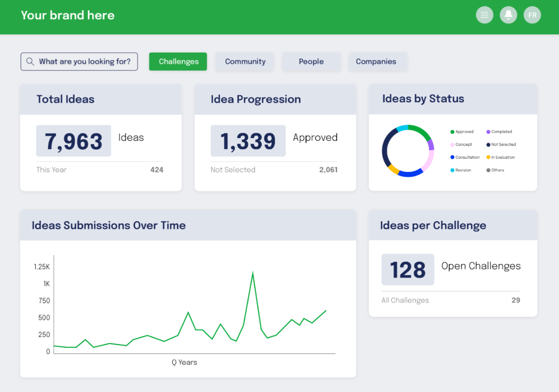This screenshot has width=559, height=392.
Task: Click the Not Selected navy legend dot
Action: pyautogui.click(x=488, y=144)
